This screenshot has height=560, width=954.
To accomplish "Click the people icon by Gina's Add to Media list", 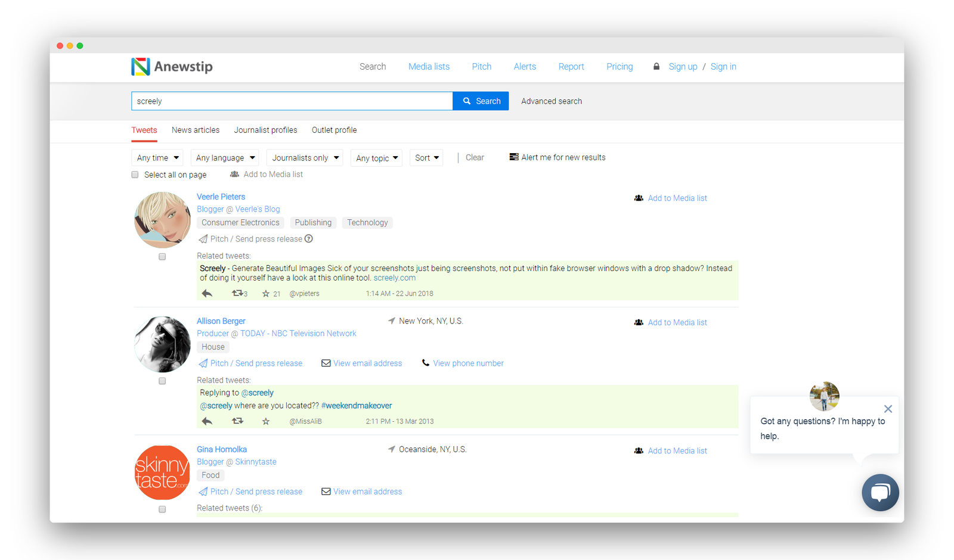I will [x=639, y=451].
